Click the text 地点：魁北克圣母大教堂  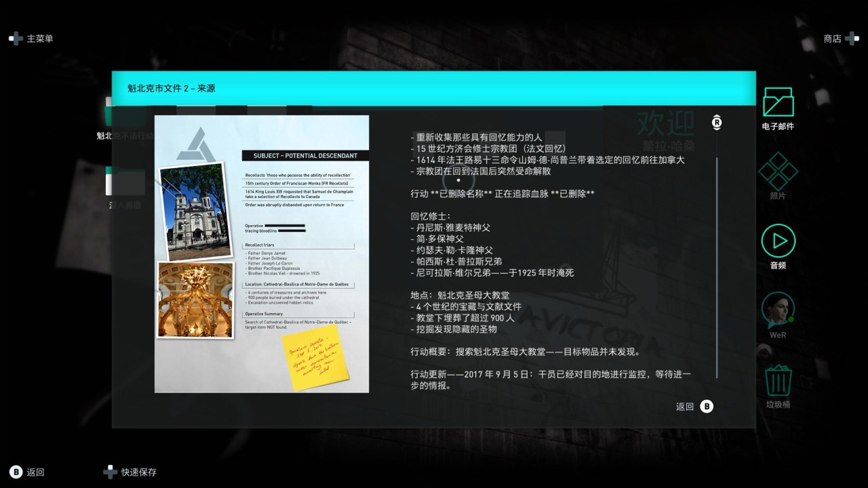pos(460,296)
